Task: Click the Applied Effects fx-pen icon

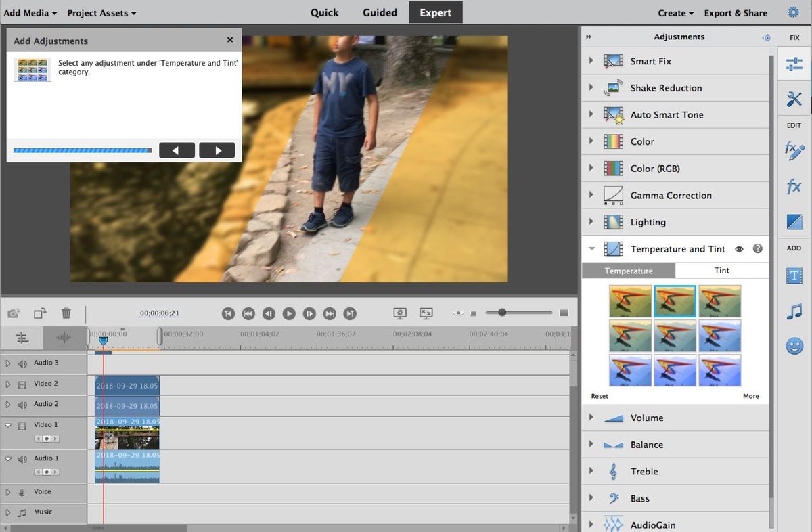Action: click(x=794, y=151)
